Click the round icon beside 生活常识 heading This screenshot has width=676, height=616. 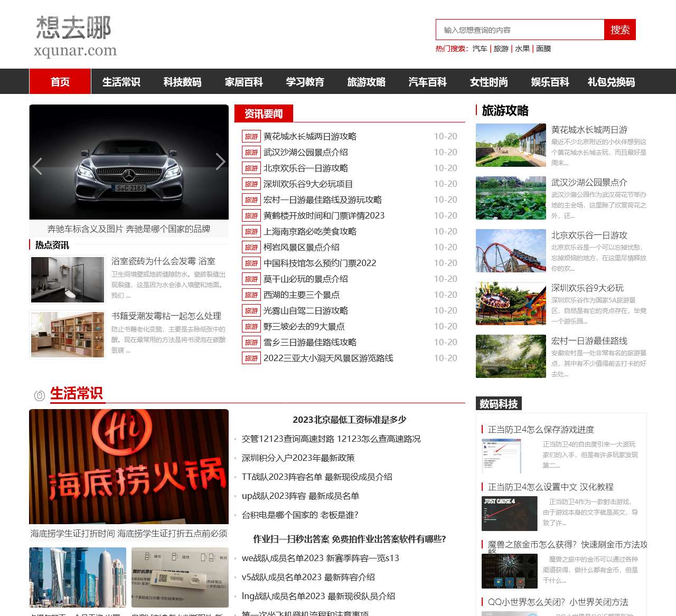tap(39, 395)
